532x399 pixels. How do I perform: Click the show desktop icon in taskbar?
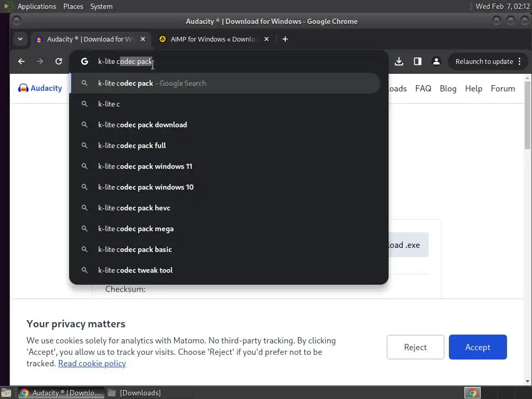(6, 393)
